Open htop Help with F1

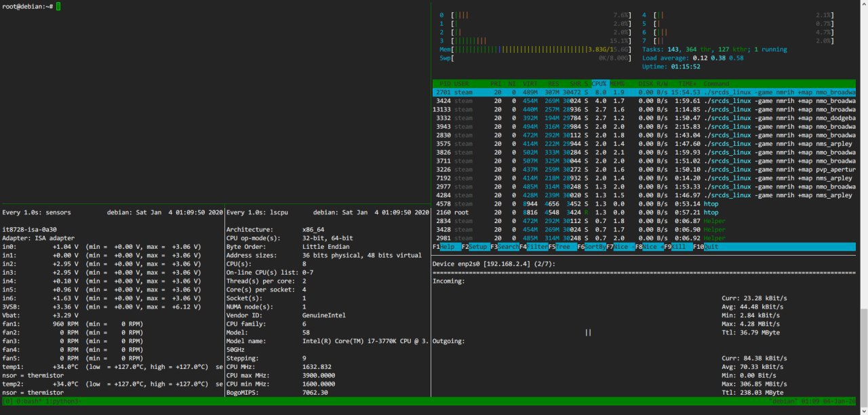pos(446,247)
